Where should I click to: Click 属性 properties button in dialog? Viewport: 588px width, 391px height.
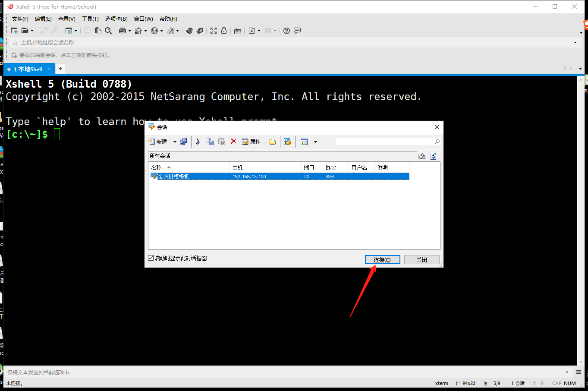[252, 142]
